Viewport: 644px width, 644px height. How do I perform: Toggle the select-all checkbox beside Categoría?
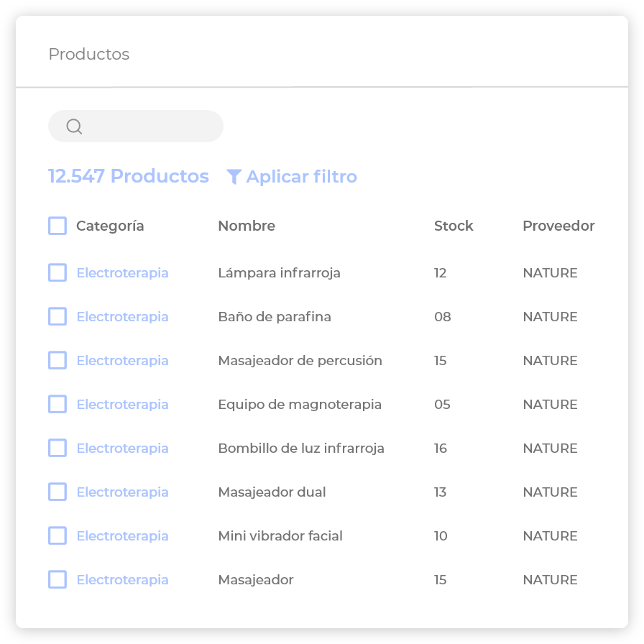[57, 226]
